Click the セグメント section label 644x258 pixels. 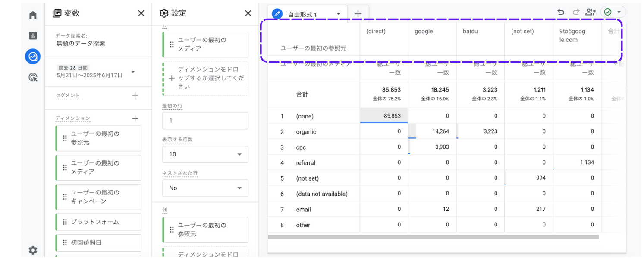(x=68, y=96)
